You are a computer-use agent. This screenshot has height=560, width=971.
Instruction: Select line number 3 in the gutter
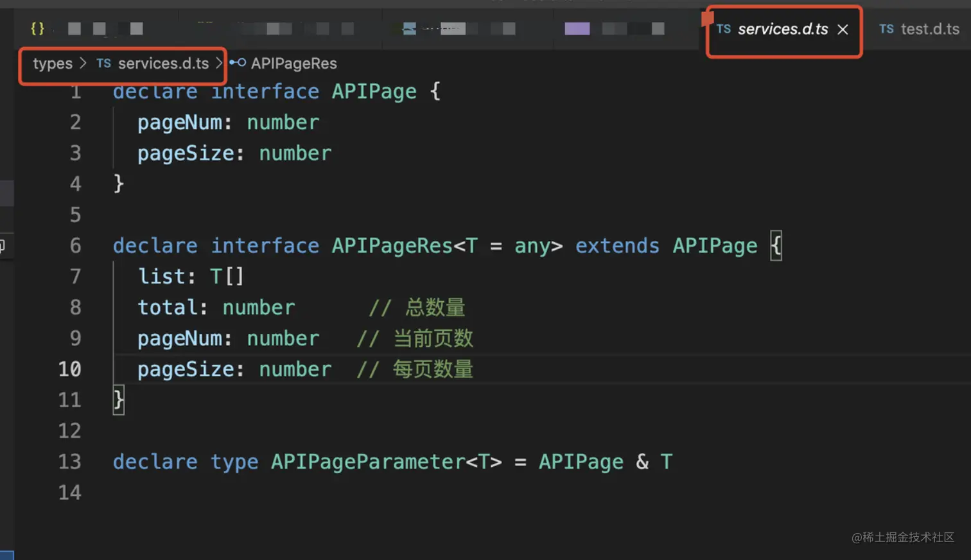click(76, 153)
